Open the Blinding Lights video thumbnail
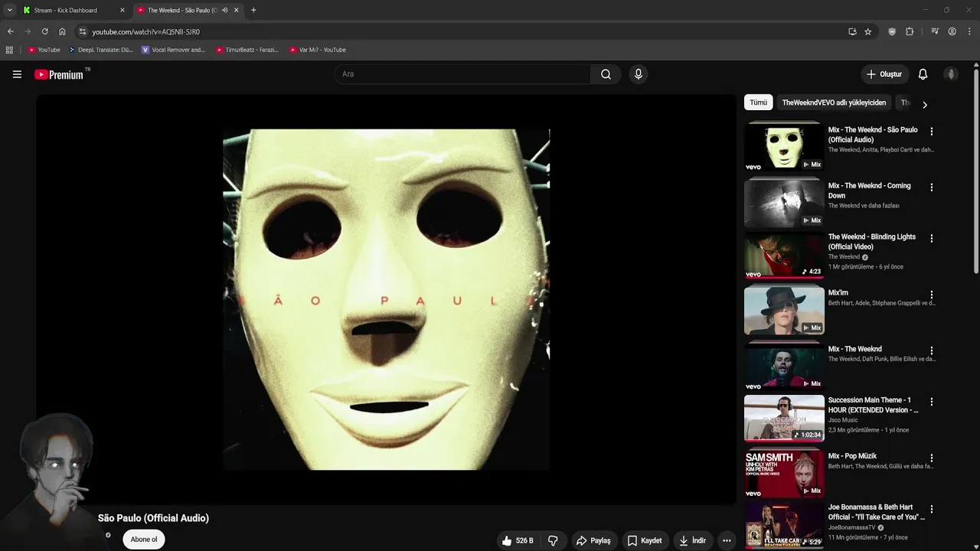The height and width of the screenshot is (551, 980). pyautogui.click(x=784, y=256)
